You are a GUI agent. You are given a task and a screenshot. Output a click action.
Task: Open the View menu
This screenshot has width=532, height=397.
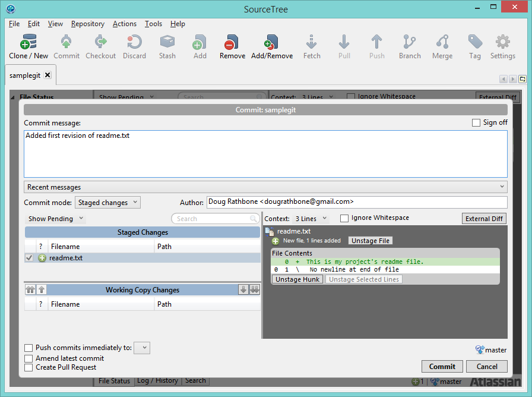click(x=55, y=24)
